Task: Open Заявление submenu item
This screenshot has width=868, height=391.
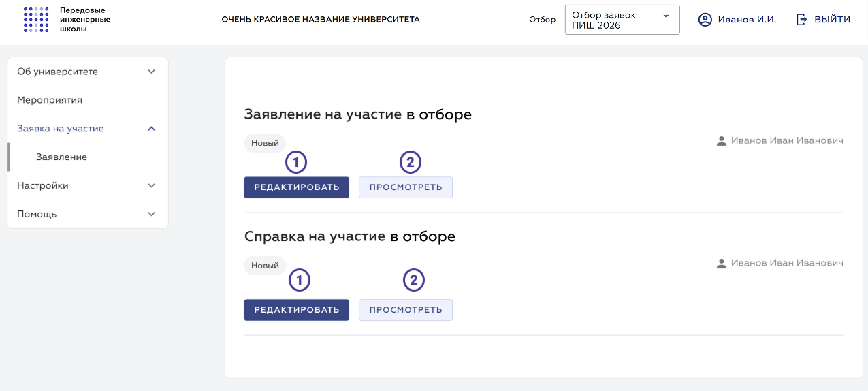Action: pyautogui.click(x=87, y=157)
